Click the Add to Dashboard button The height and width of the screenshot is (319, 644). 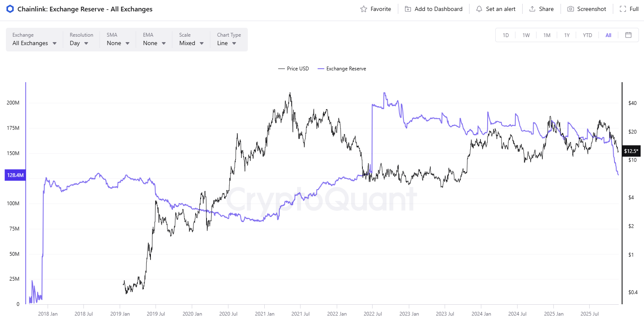coord(434,8)
